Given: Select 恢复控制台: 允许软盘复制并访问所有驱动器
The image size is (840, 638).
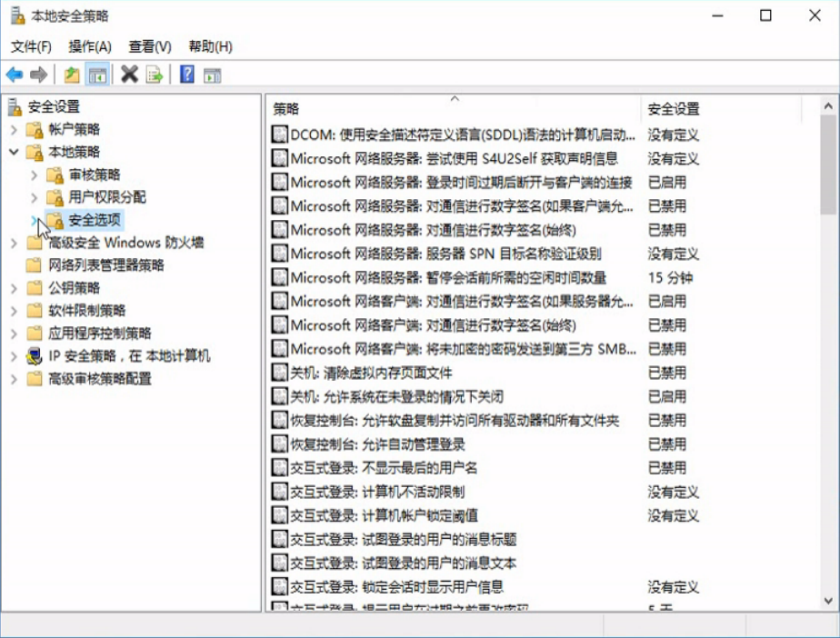Looking at the screenshot, I should [455, 420].
